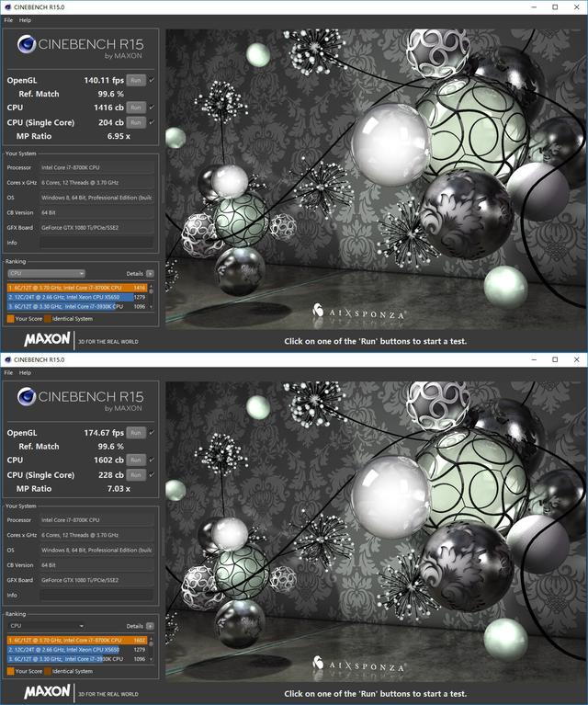Run the CPU test showing 1416 cb

136,108
